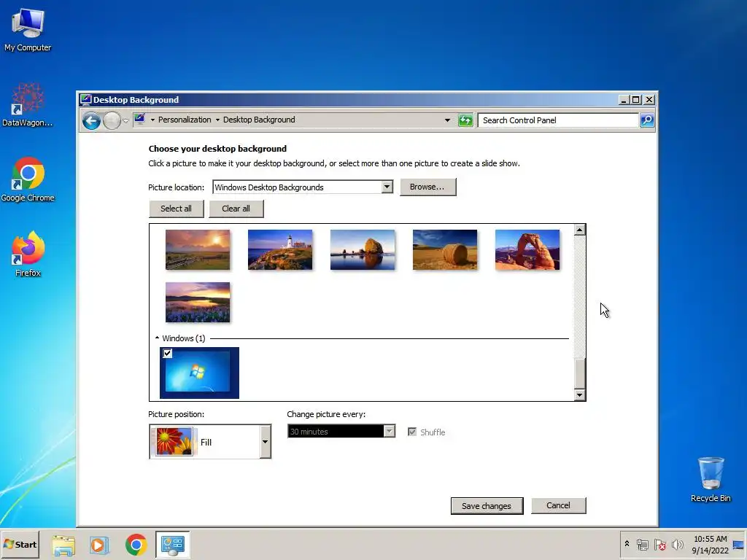Click the wallpaper list scroll up arrow

pyautogui.click(x=579, y=230)
